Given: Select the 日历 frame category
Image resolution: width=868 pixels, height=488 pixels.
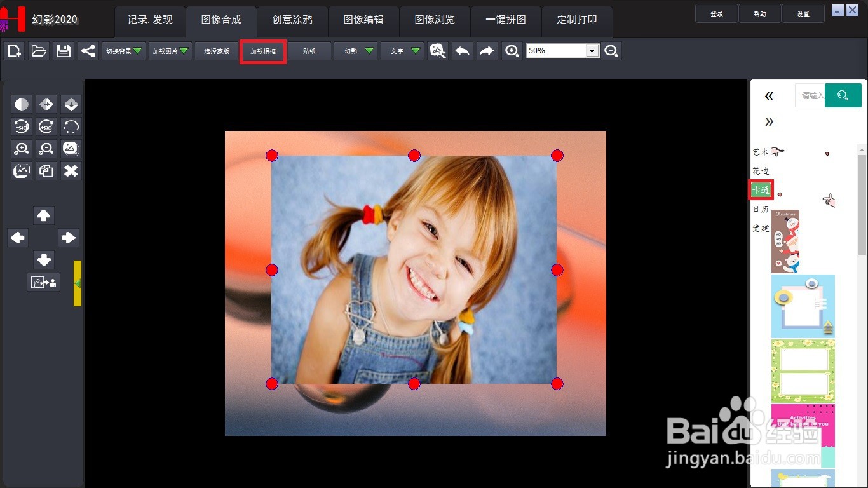Looking at the screenshot, I should 761,209.
